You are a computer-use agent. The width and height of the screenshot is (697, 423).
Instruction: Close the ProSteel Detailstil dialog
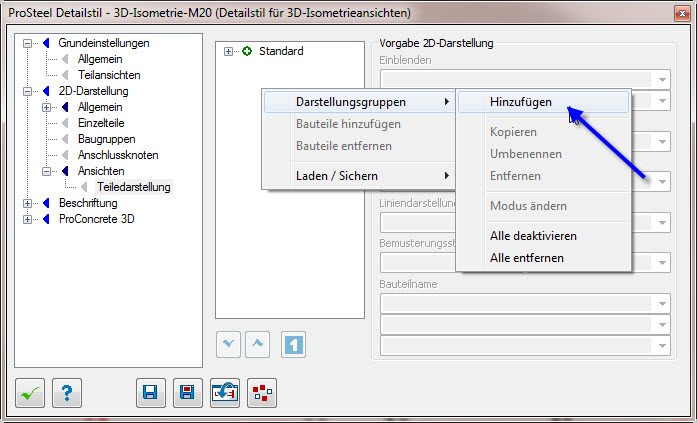[x=682, y=14]
